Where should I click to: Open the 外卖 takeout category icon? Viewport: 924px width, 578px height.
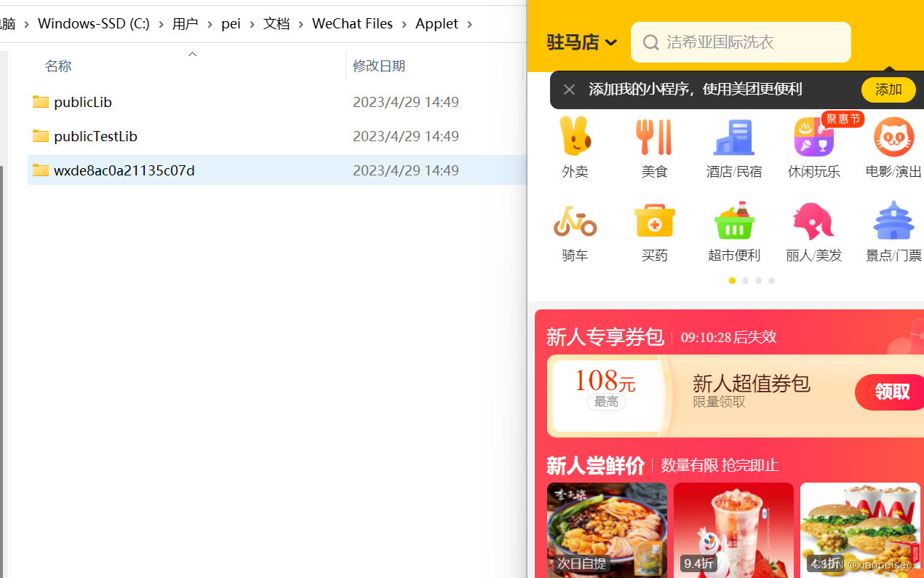pyautogui.click(x=575, y=137)
